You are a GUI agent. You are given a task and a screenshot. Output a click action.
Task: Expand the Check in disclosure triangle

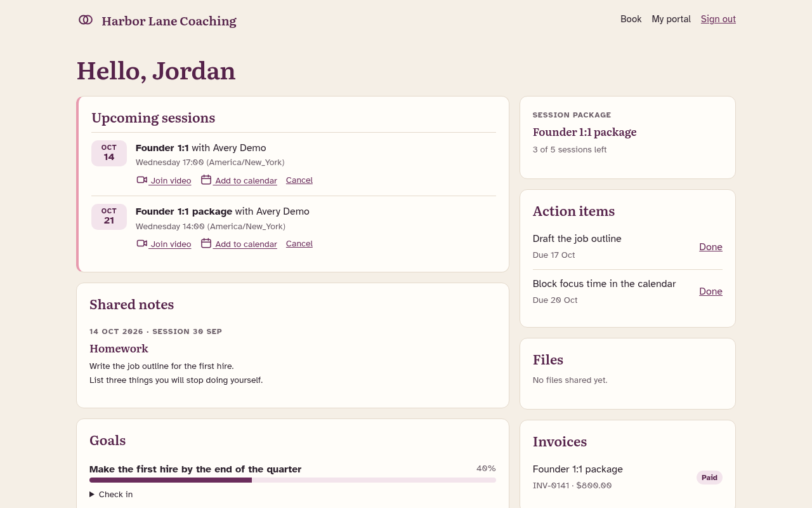92,494
